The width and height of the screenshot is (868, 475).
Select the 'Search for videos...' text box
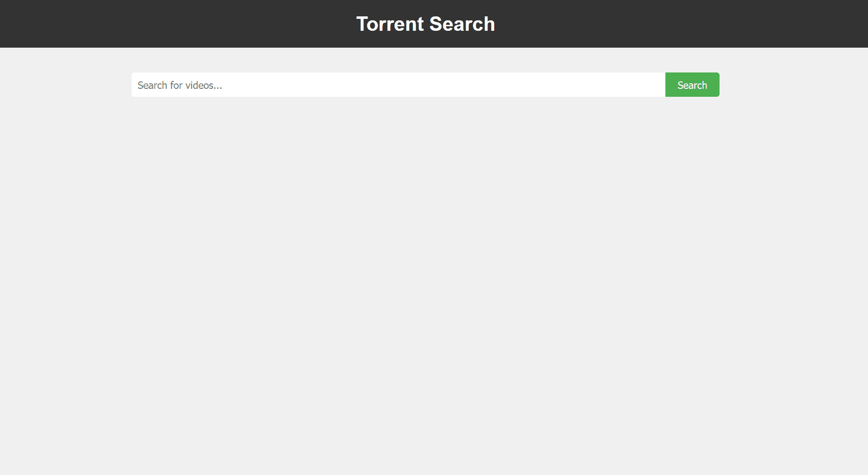tap(397, 84)
